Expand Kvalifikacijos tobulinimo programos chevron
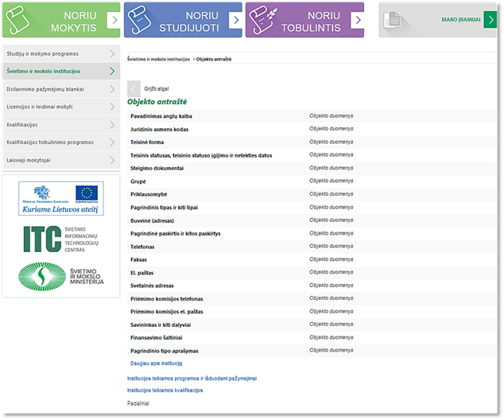Viewport: 504px width, 420px height. point(112,142)
